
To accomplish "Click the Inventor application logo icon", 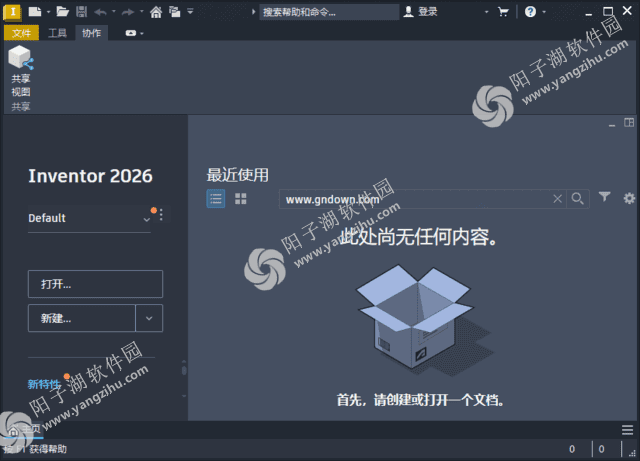I will [x=12, y=12].
